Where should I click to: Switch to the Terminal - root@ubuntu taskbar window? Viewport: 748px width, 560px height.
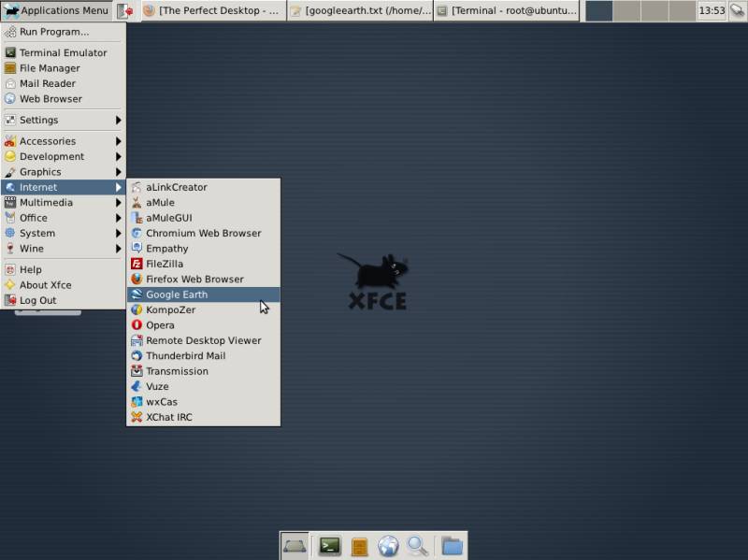pyautogui.click(x=507, y=10)
